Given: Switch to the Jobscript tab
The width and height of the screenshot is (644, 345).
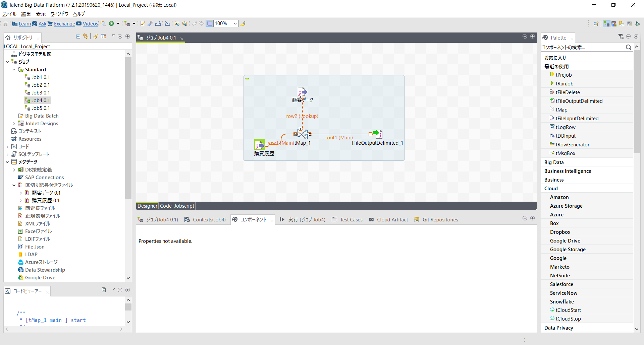Looking at the screenshot, I should 184,206.
